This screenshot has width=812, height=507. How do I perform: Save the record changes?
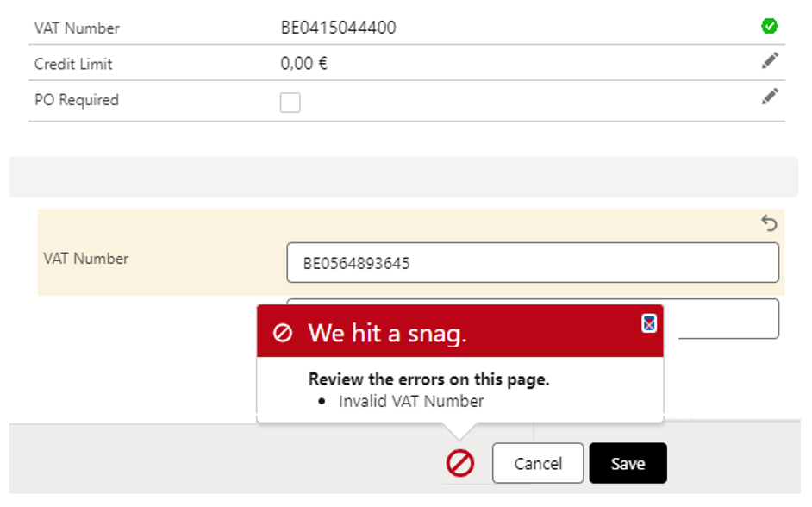pos(628,464)
